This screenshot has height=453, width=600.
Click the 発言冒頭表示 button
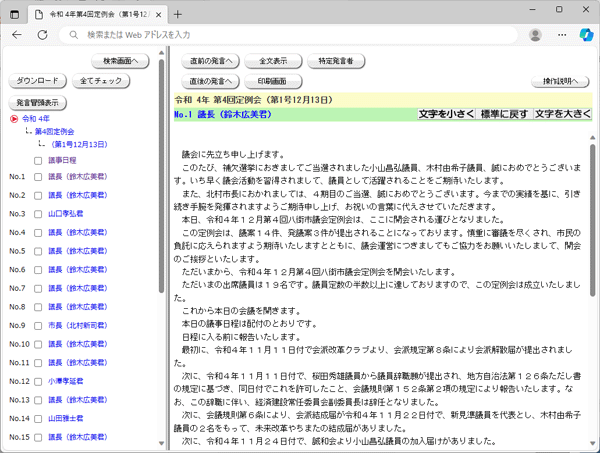[x=38, y=103]
